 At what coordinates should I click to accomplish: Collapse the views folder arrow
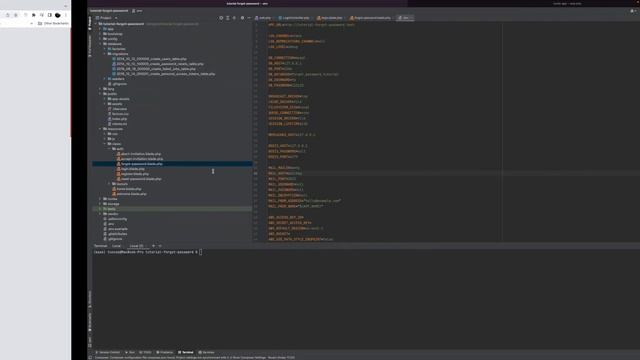tap(105, 144)
